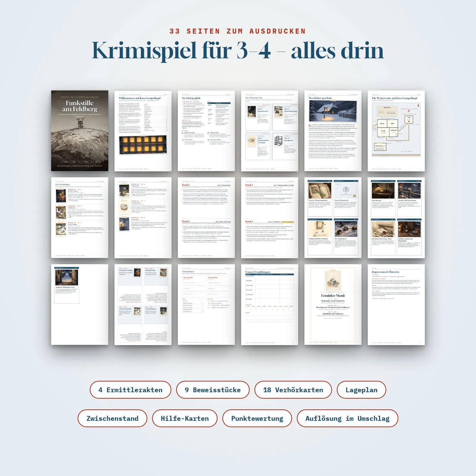Viewport: 476px width, 476px height.
Task: Open the Impressum & Hinweise page
Action: click(396, 305)
